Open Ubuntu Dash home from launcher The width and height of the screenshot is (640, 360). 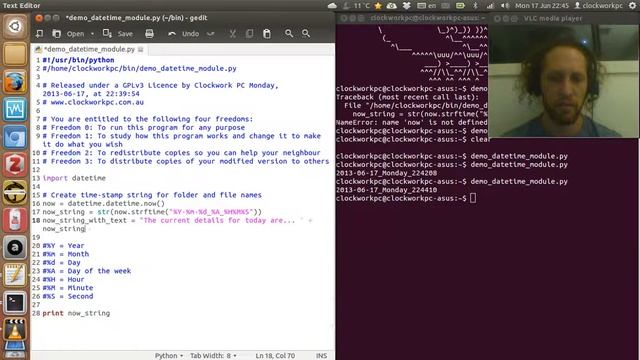coord(15,27)
